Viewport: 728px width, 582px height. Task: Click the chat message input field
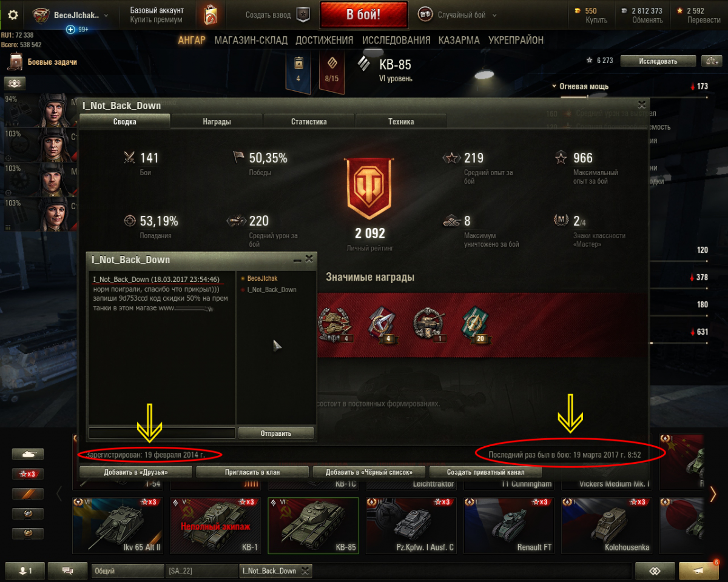coord(162,433)
